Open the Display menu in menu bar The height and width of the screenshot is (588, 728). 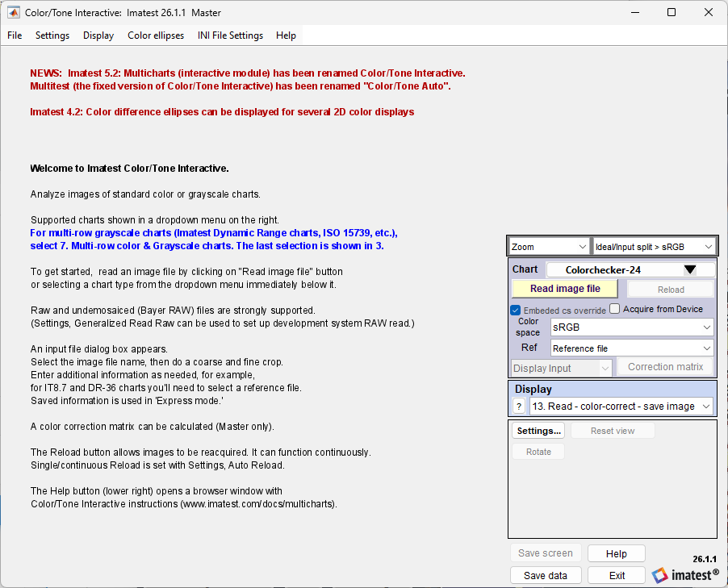pyautogui.click(x=98, y=35)
